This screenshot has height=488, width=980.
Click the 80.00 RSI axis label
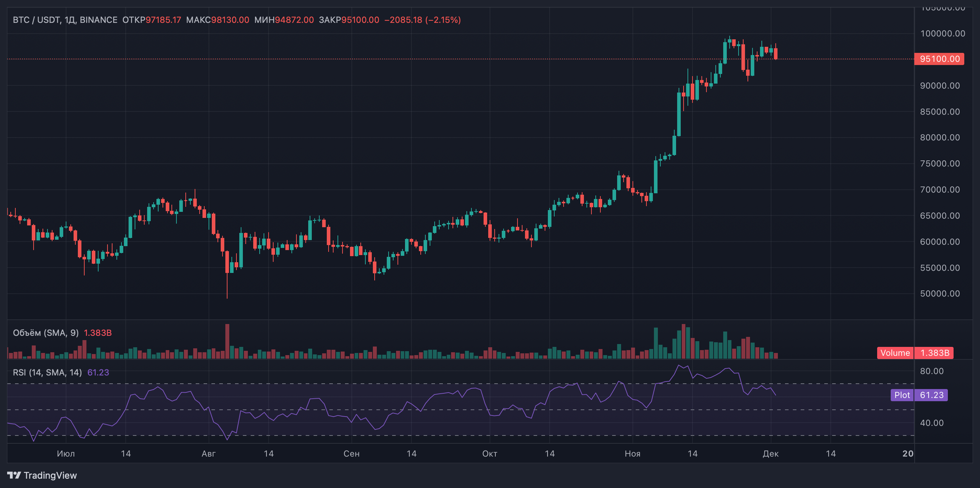pos(932,371)
